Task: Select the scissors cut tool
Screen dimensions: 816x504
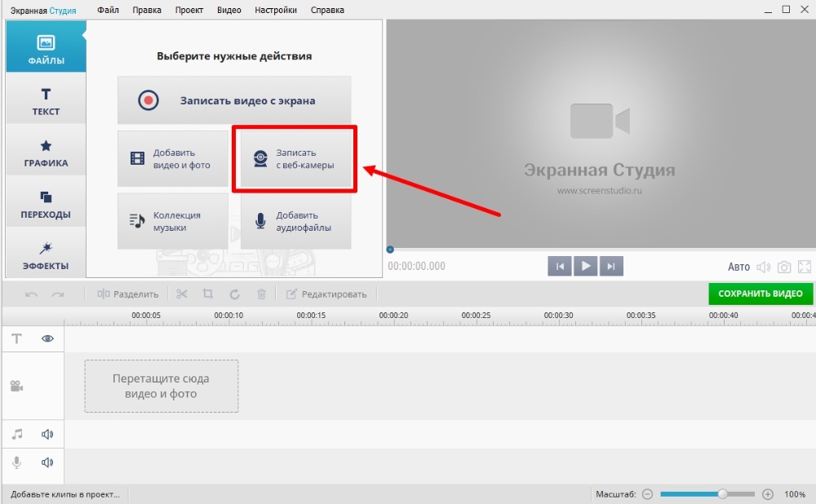Action: (x=181, y=294)
